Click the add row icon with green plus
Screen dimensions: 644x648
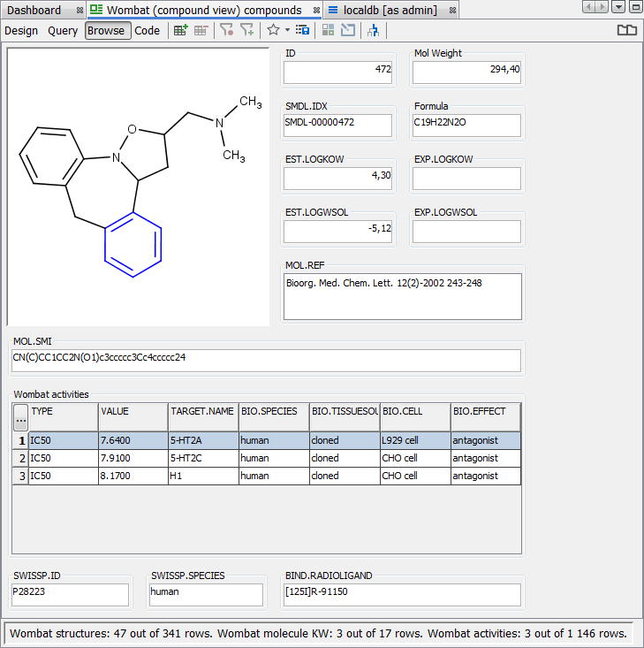click(x=180, y=30)
